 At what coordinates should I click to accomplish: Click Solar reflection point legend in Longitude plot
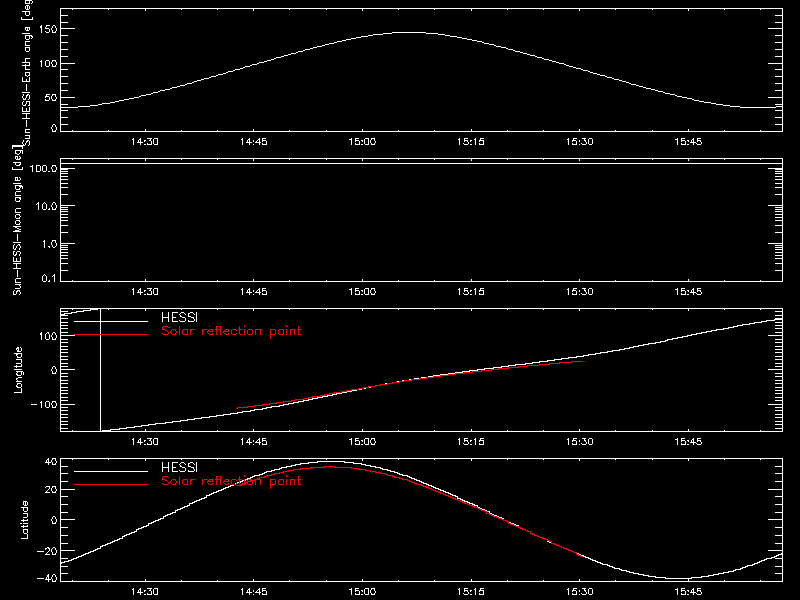pos(231,331)
